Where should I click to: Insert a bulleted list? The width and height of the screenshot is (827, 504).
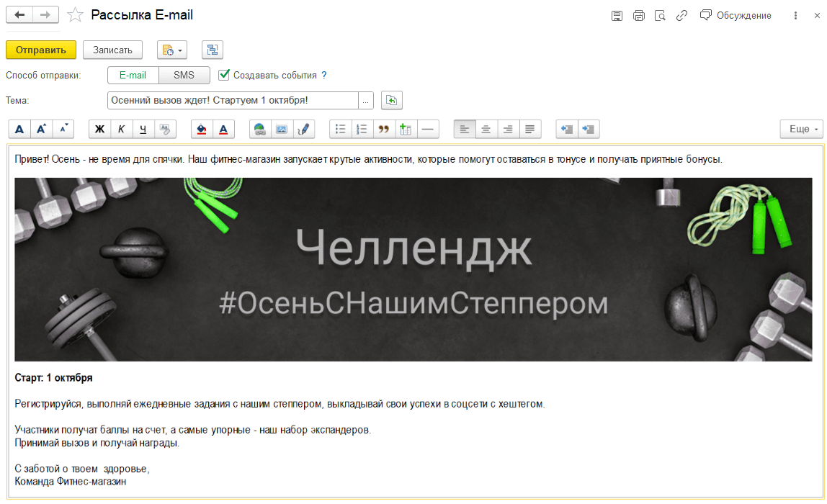tap(341, 130)
